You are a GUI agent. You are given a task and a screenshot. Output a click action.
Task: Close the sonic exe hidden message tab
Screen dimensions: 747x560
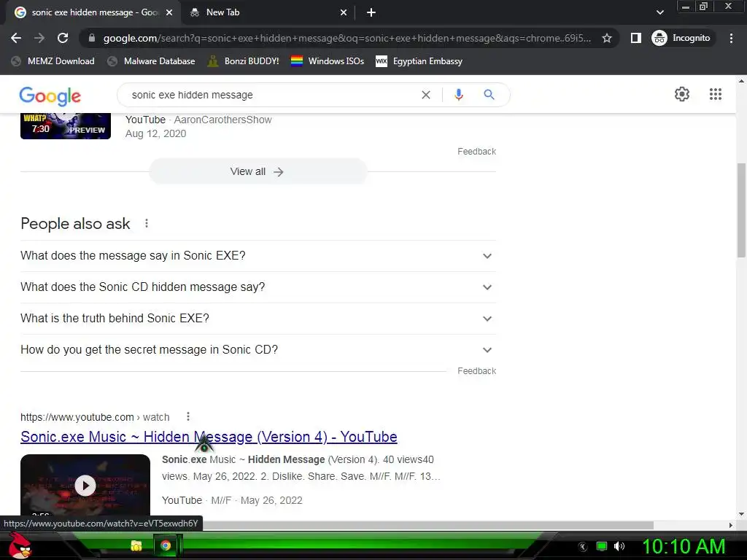169,12
